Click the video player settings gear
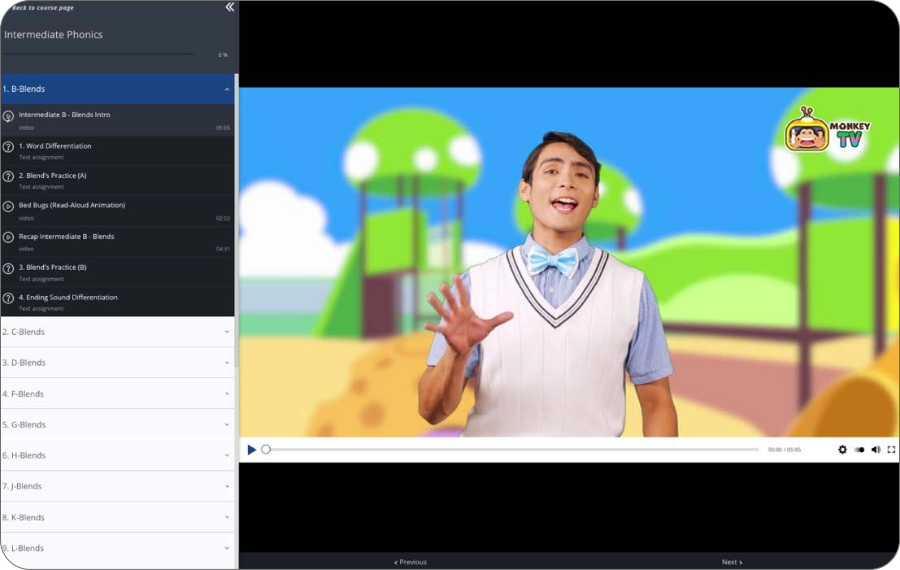Image resolution: width=900 pixels, height=570 pixels. pos(842,450)
